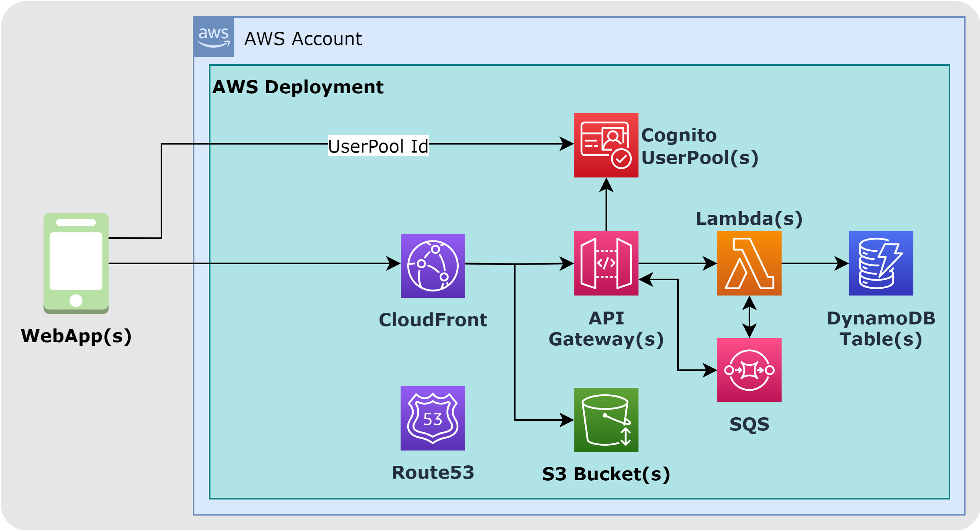
Task: Select the pink SQS queue icon
Action: point(749,370)
